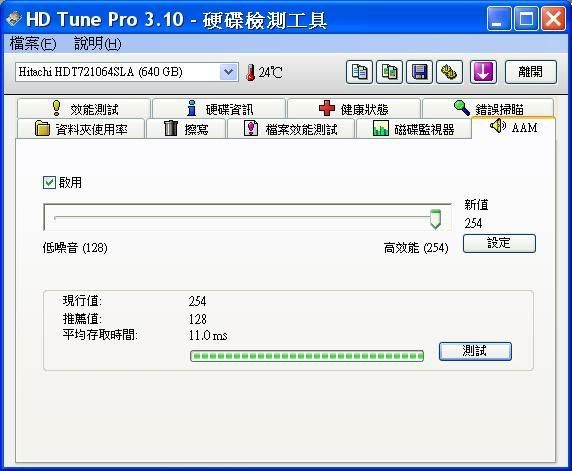Screen dimensions: 572x471
Task: Click the AAM slider thumb
Action: click(x=435, y=219)
